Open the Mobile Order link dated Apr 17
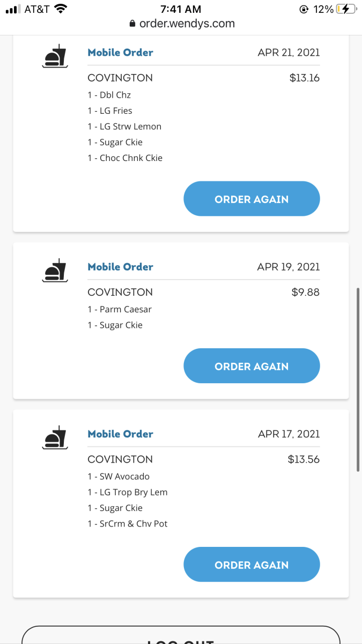This screenshot has width=362, height=644. coord(120,434)
